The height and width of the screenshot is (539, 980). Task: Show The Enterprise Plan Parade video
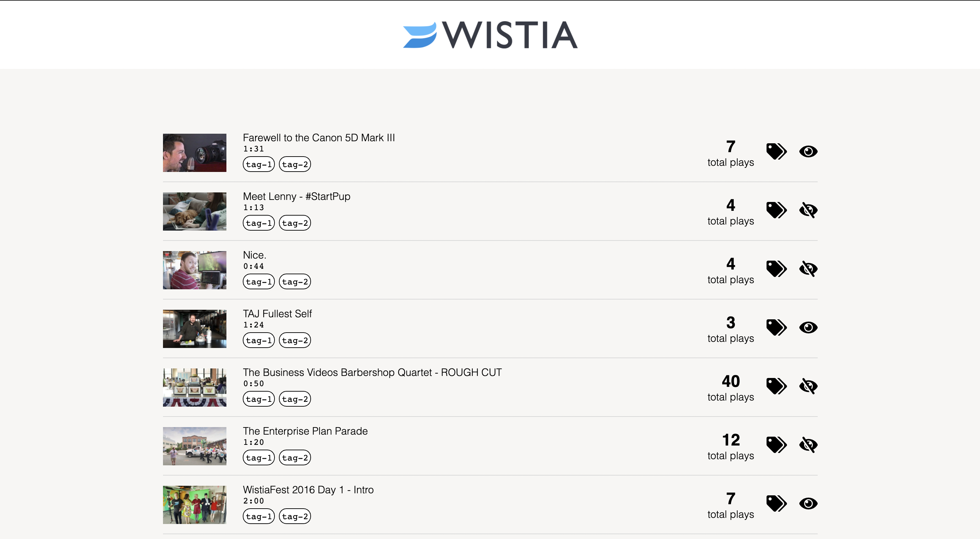[808, 445]
